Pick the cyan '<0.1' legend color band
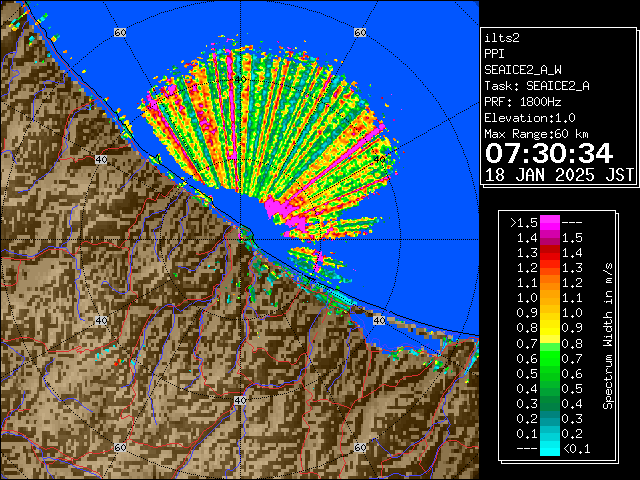This screenshot has height=480, width=640. pos(549,448)
